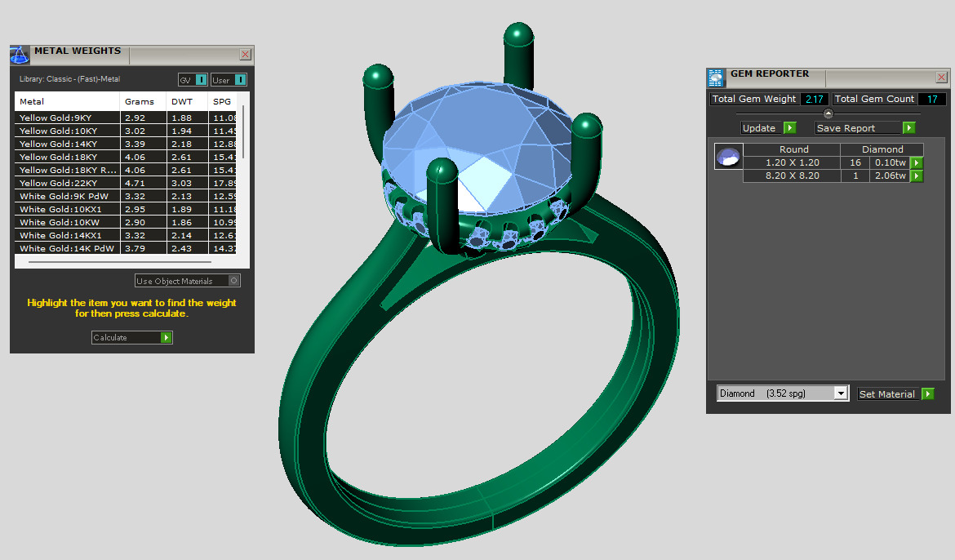The width and height of the screenshot is (955, 560).
Task: Click the green arrow on the 2.06tw row
Action: click(x=917, y=176)
